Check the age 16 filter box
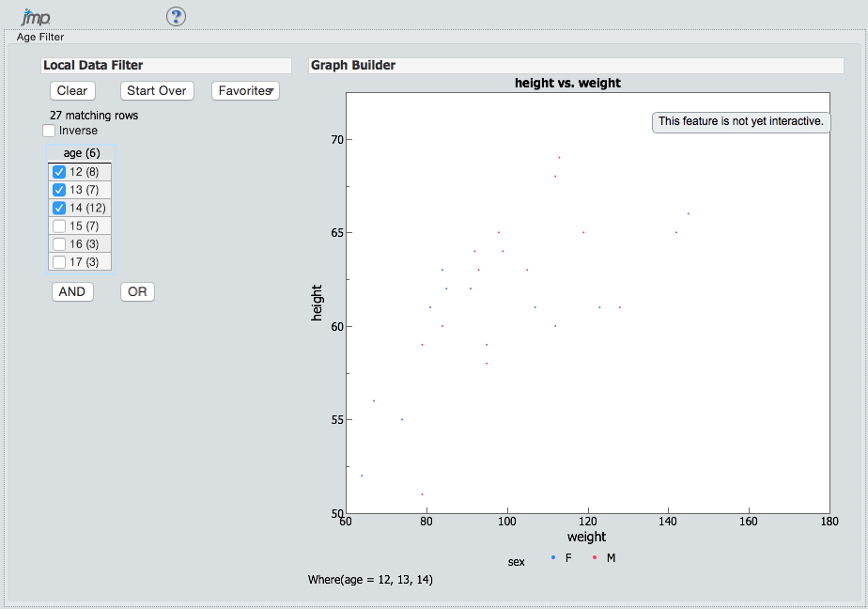Image resolution: width=868 pixels, height=609 pixels. 59,244
